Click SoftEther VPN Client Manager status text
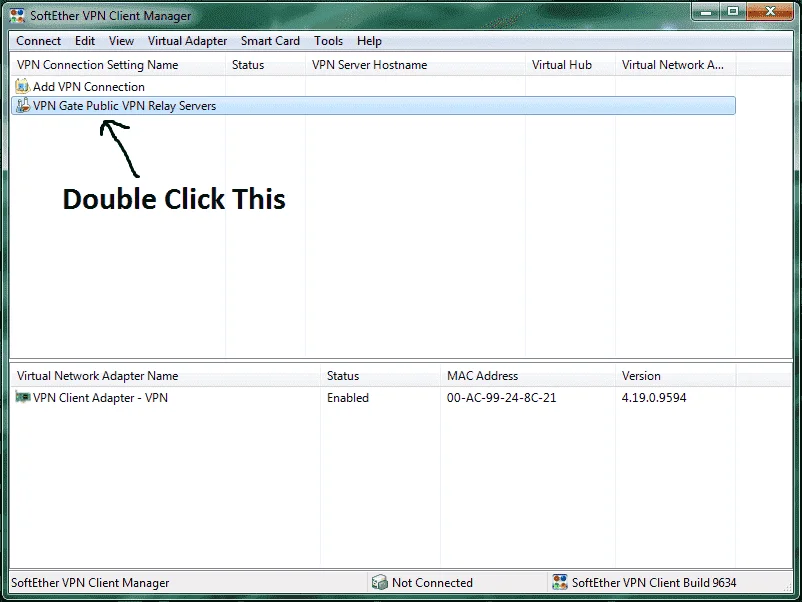Viewport: 802px width, 602px height. coord(90,583)
